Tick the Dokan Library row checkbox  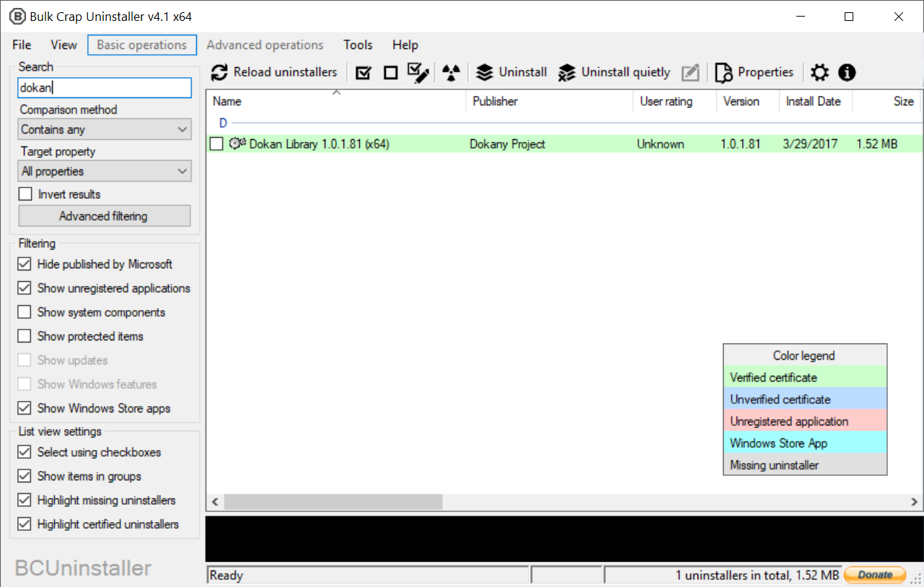click(x=216, y=144)
